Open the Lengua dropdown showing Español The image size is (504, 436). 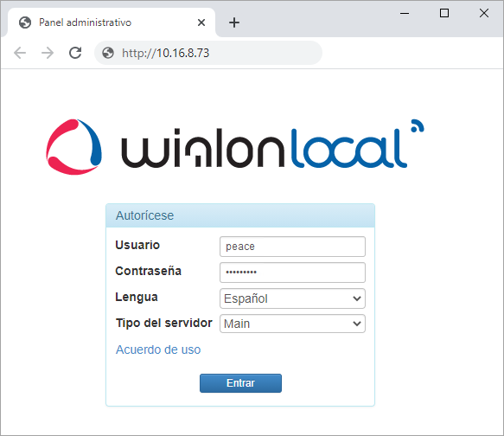(x=292, y=298)
